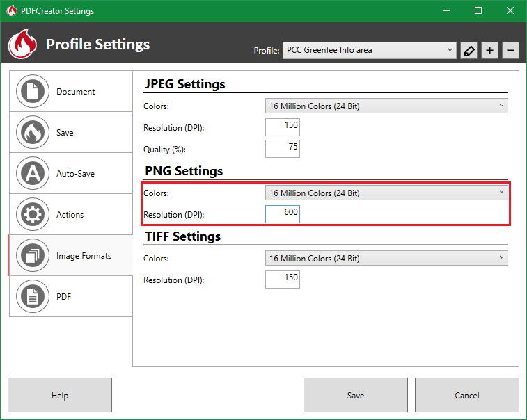This screenshot has width=527, height=420.
Task: Add a new profile with plus button
Action: (489, 51)
